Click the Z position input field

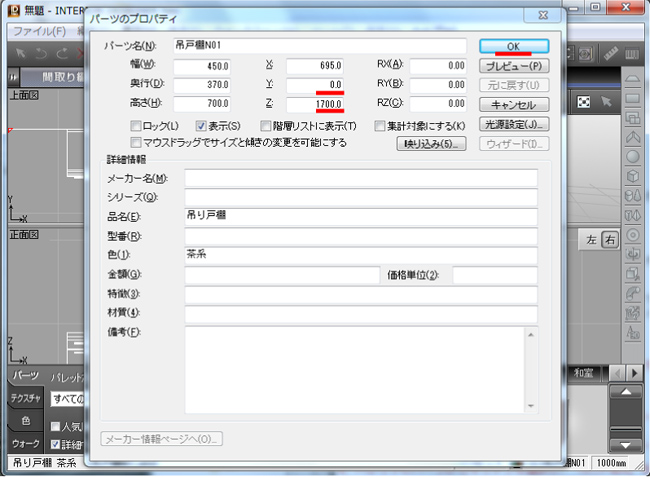(x=315, y=104)
